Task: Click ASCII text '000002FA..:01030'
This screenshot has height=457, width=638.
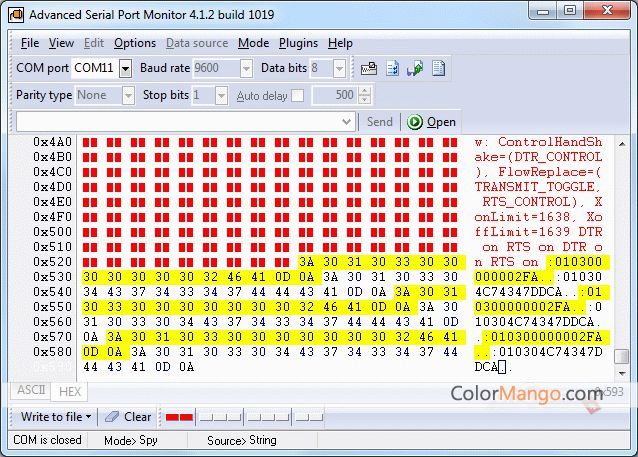Action: point(538,277)
